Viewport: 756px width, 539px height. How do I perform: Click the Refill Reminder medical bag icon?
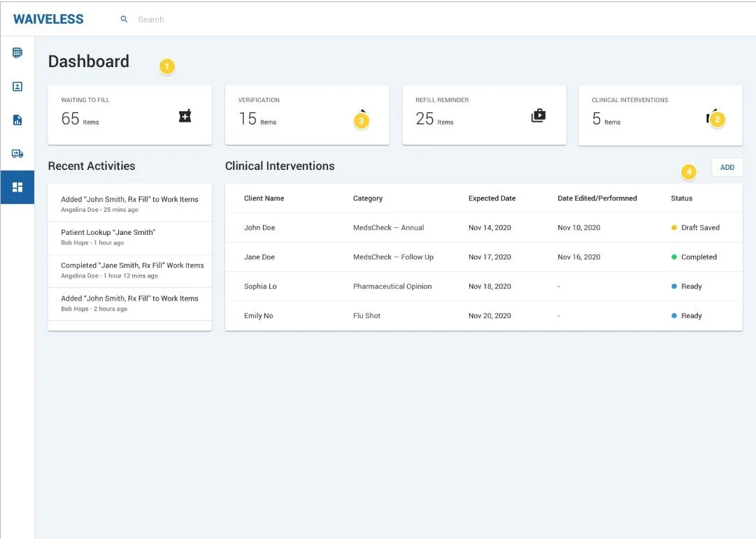(539, 115)
